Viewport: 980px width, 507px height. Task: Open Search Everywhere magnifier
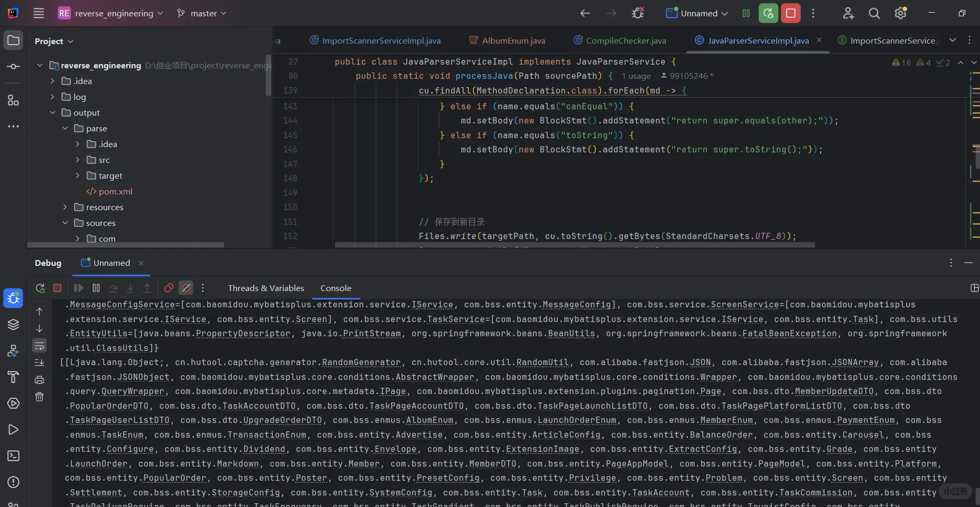(x=874, y=13)
